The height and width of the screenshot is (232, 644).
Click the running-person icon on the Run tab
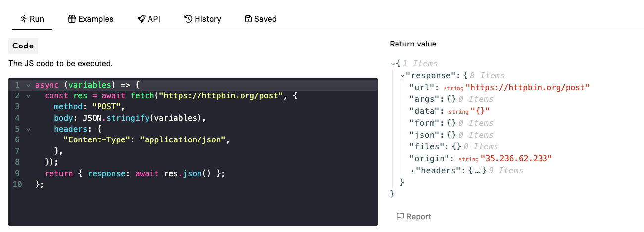pos(23,19)
